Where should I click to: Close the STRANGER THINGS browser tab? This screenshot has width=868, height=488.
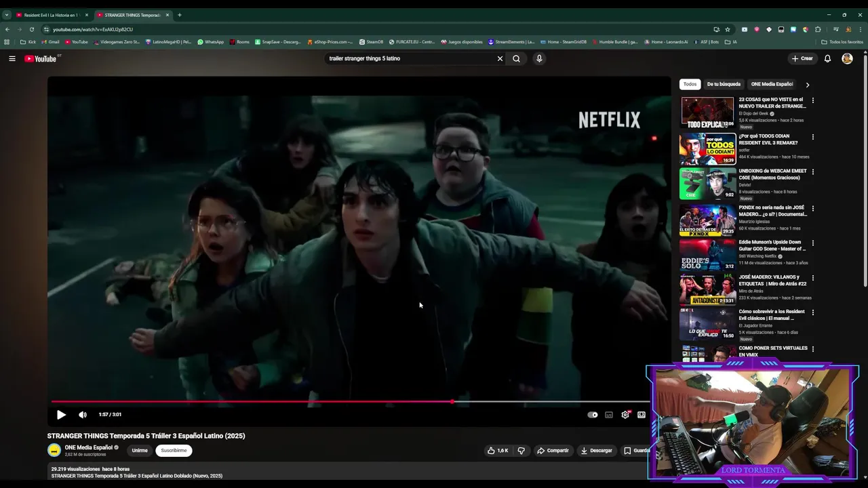tap(167, 15)
